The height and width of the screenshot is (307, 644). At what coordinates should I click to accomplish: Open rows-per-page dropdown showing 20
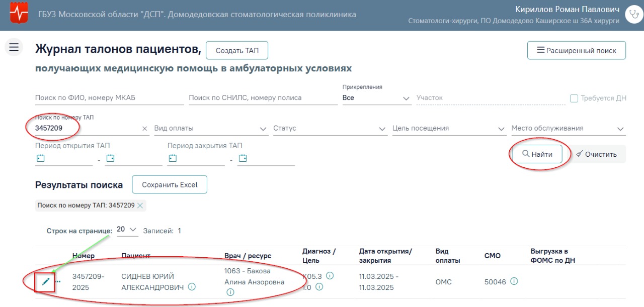[x=127, y=230]
